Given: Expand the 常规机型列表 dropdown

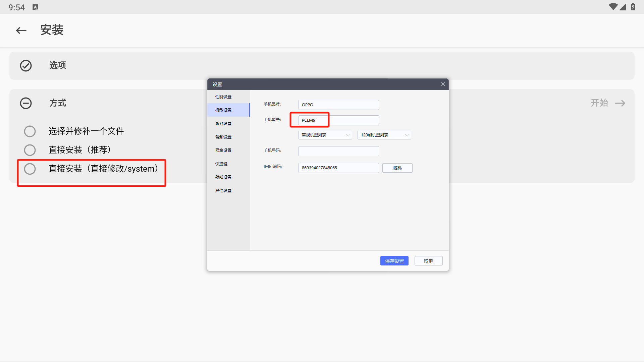Looking at the screenshot, I should [x=325, y=135].
